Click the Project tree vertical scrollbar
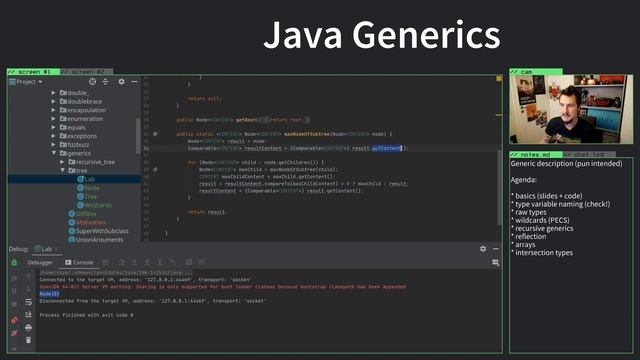Image resolution: width=640 pixels, height=360 pixels. [x=138, y=135]
